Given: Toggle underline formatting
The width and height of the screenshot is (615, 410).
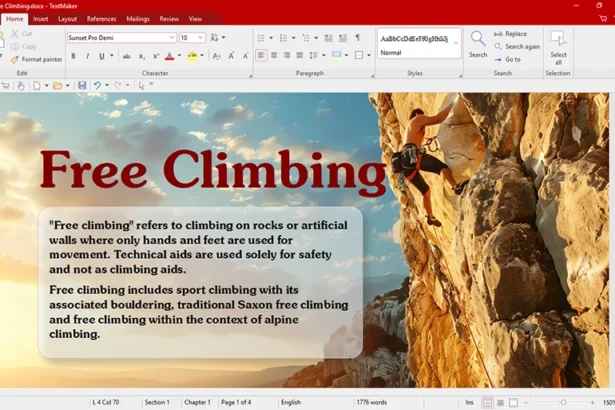Looking at the screenshot, I should [x=102, y=56].
